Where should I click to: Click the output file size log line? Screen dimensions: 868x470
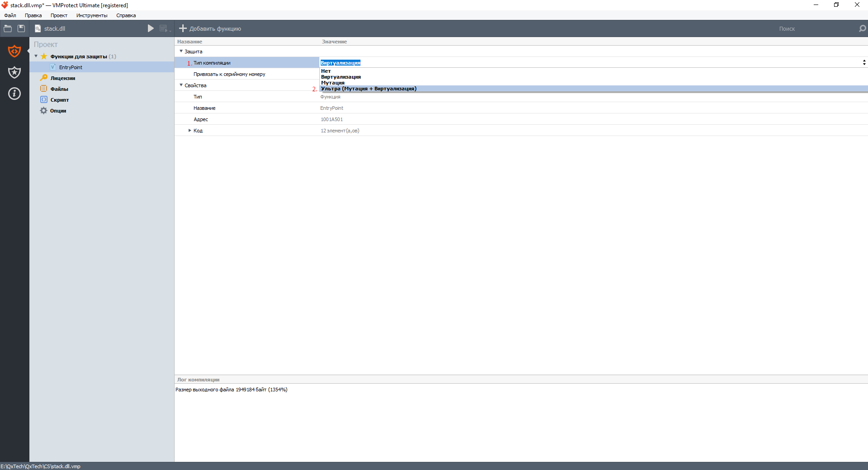click(231, 390)
